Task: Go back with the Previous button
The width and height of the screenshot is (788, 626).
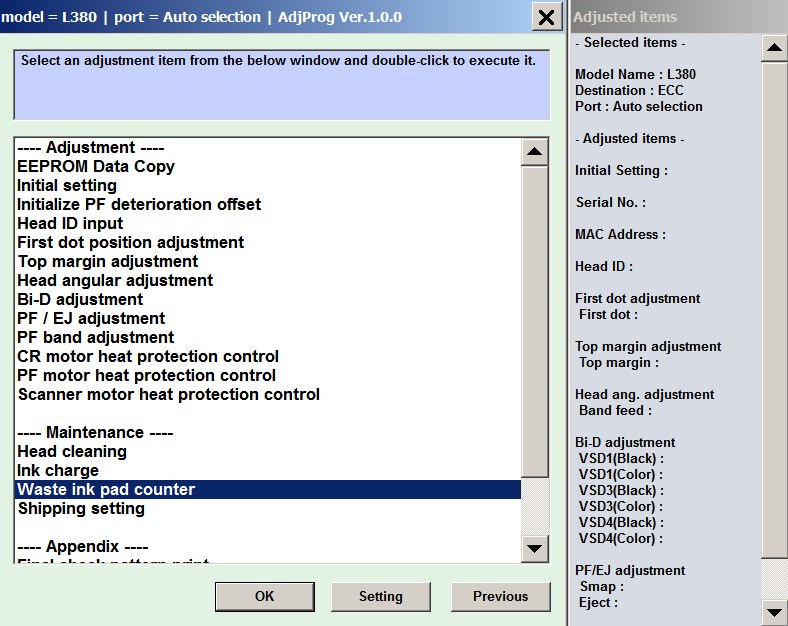Action: tap(501, 596)
